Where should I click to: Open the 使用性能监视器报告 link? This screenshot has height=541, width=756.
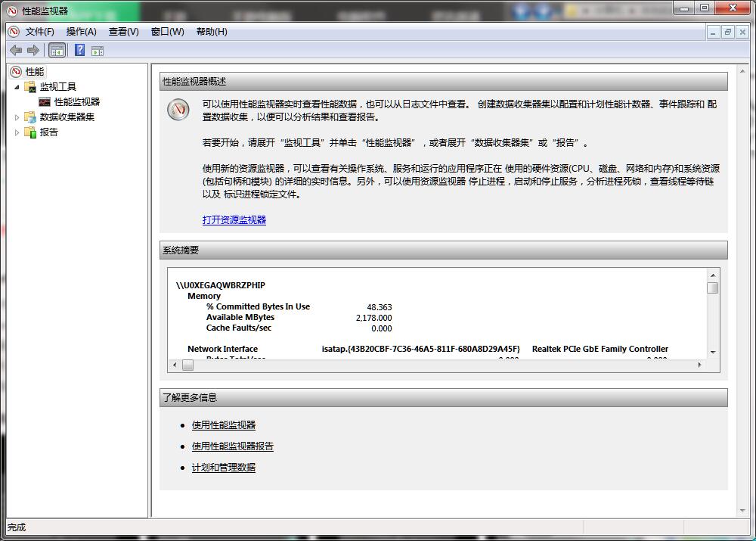pos(232,446)
